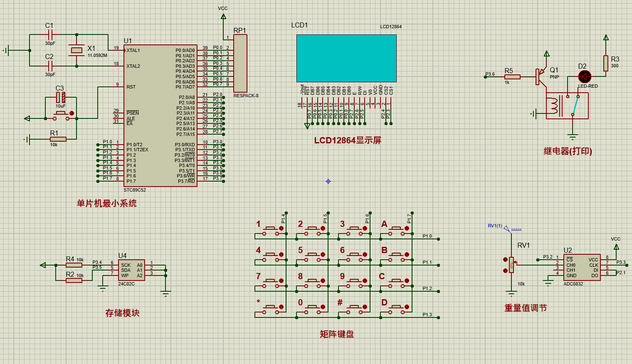Click the power arrow above Q1
The width and height of the screenshot is (632, 364).
click(x=547, y=54)
